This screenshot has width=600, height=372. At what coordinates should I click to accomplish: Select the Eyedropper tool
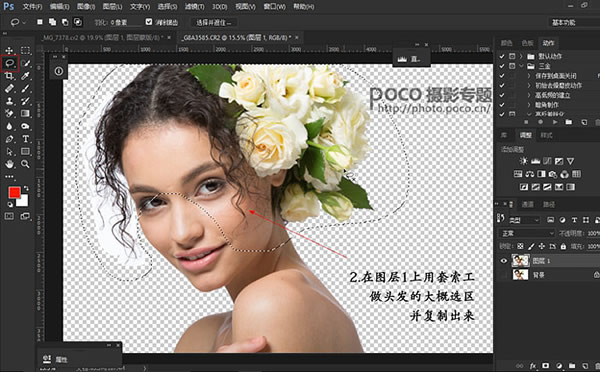(x=25, y=76)
